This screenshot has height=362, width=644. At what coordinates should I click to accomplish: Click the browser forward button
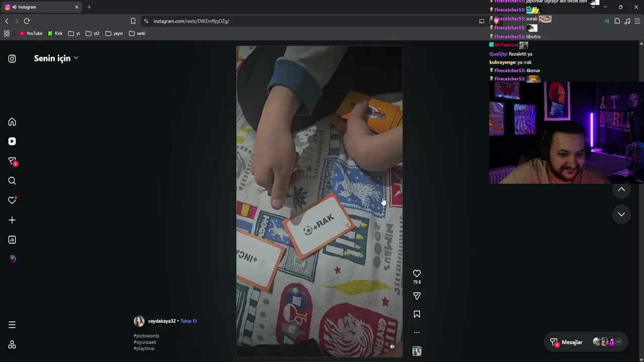click(17, 21)
